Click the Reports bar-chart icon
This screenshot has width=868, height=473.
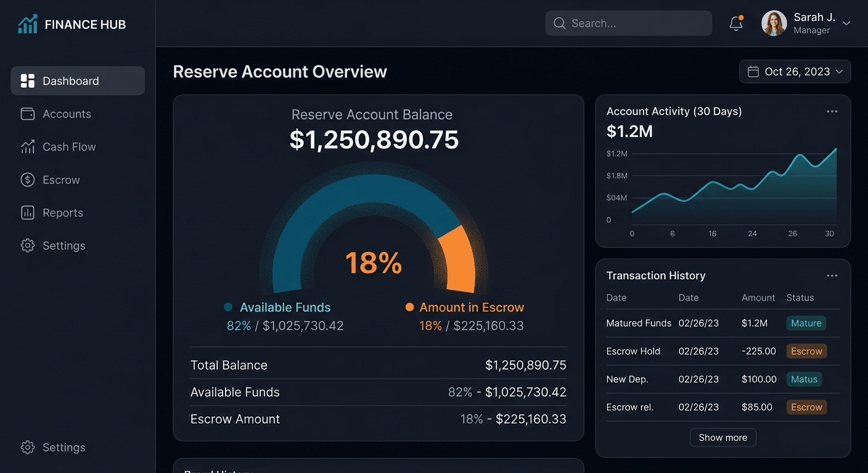tap(28, 212)
